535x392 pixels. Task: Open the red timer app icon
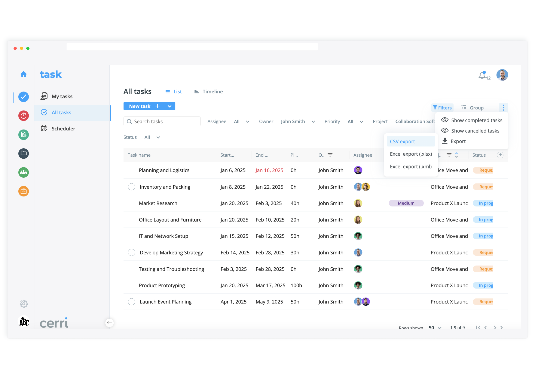pyautogui.click(x=24, y=116)
